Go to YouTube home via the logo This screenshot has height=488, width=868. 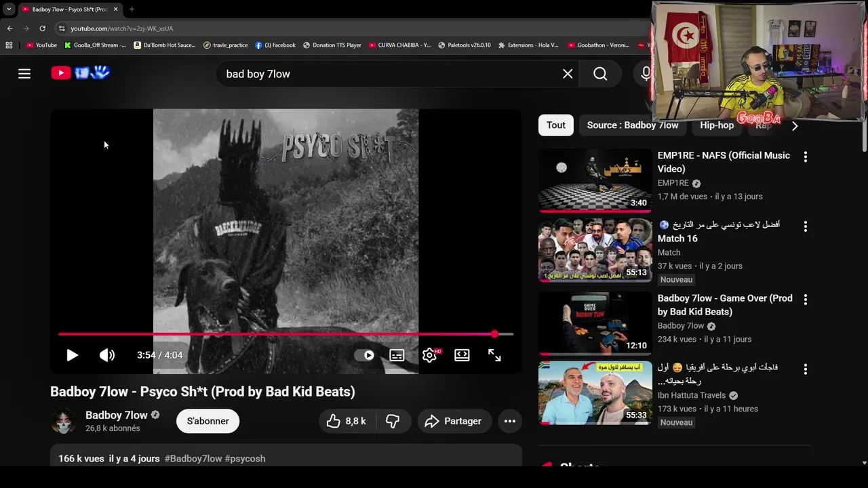[81, 73]
